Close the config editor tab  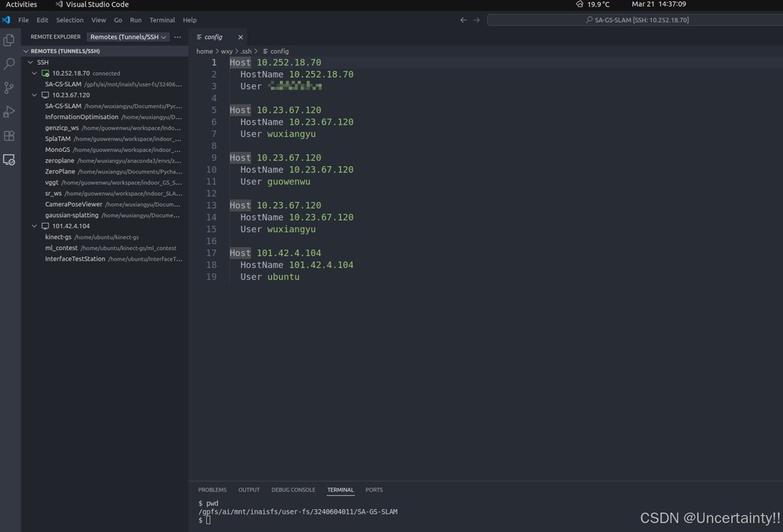[240, 37]
